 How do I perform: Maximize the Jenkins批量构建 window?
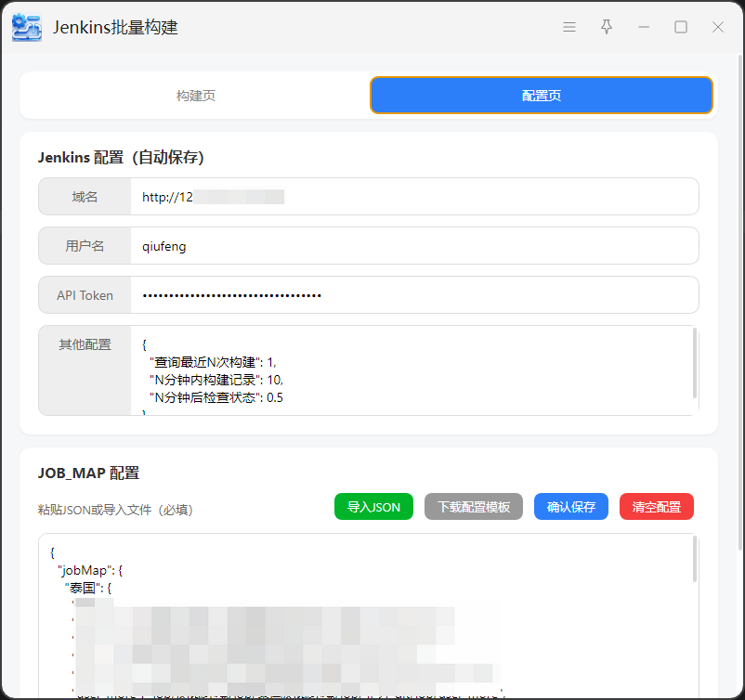[x=681, y=27]
